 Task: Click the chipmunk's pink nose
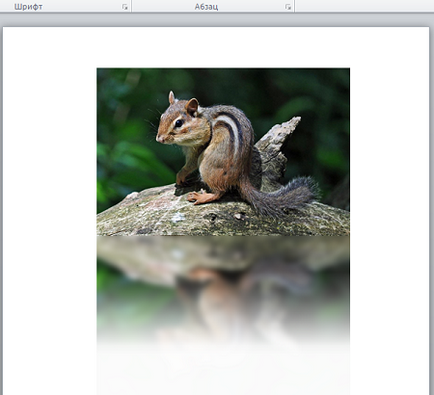pos(159,139)
